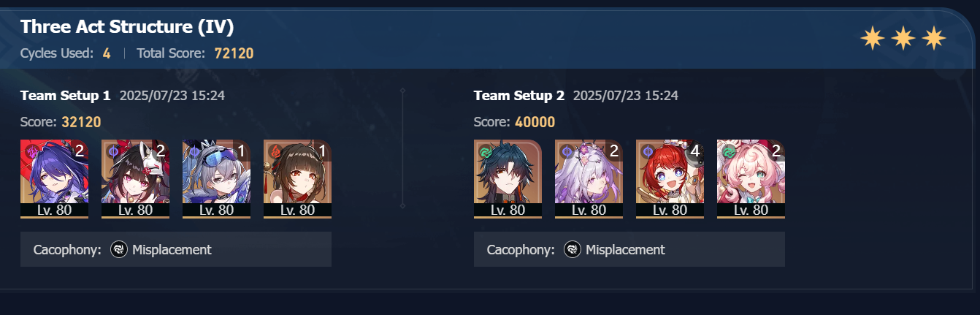The width and height of the screenshot is (980, 315).
Task: Click the purple-haired character portrait in Team Setup 1
Action: 55,179
